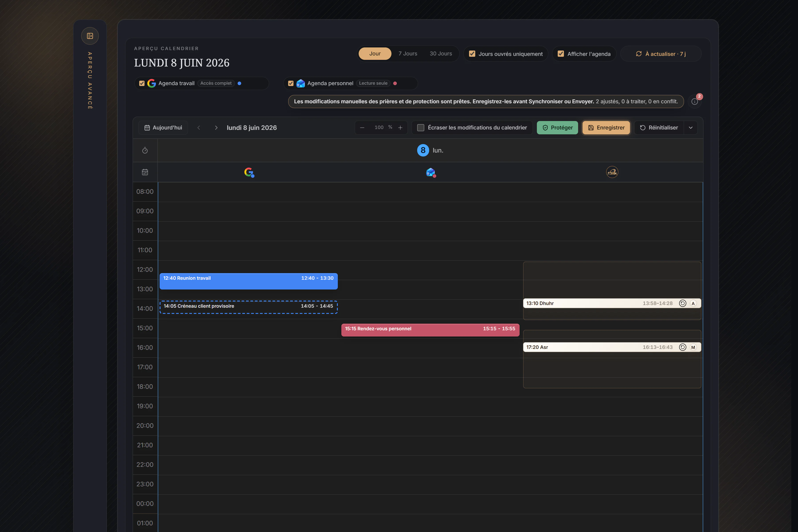Click the Accès complet badge
798x532 pixels.
point(216,84)
